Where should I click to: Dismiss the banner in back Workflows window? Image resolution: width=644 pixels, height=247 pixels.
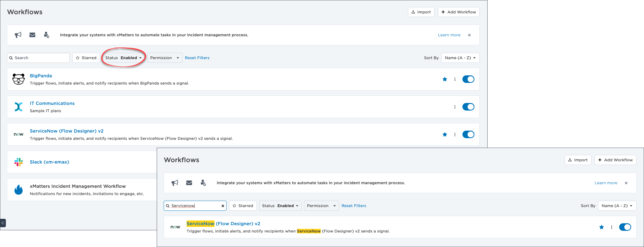pyautogui.click(x=469, y=35)
